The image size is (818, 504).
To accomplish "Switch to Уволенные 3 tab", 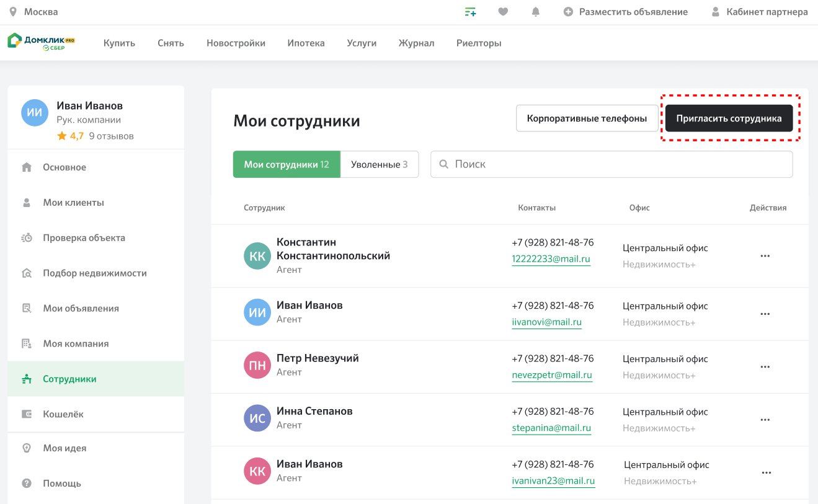I will [380, 164].
